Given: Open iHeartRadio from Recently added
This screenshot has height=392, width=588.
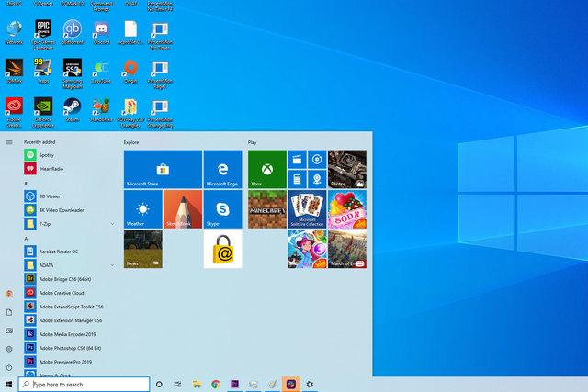Looking at the screenshot, I should click(70, 169).
